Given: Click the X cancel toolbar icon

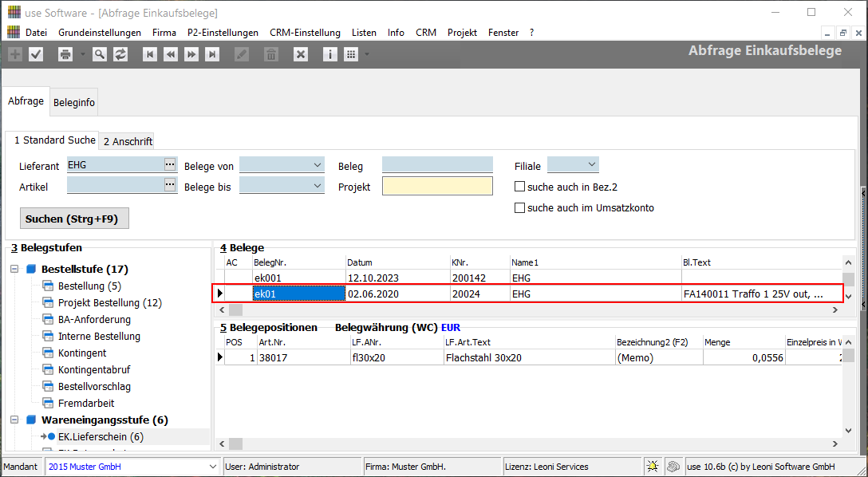Looking at the screenshot, I should [301, 54].
